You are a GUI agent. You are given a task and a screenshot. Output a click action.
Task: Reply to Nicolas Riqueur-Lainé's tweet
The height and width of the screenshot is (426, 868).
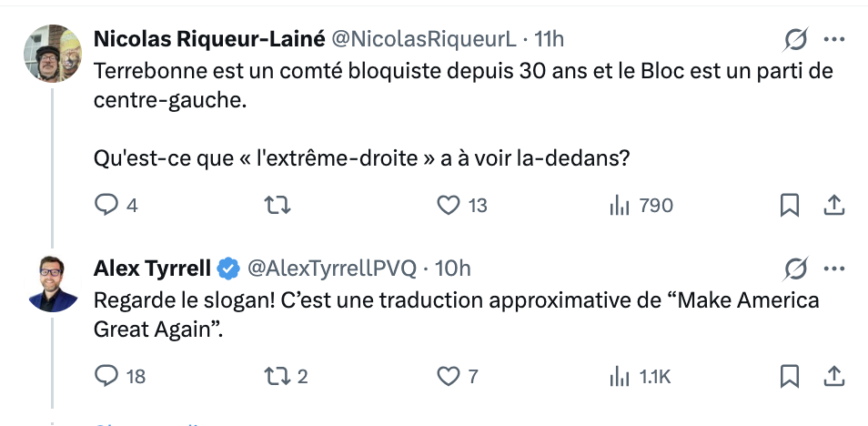[x=107, y=206]
